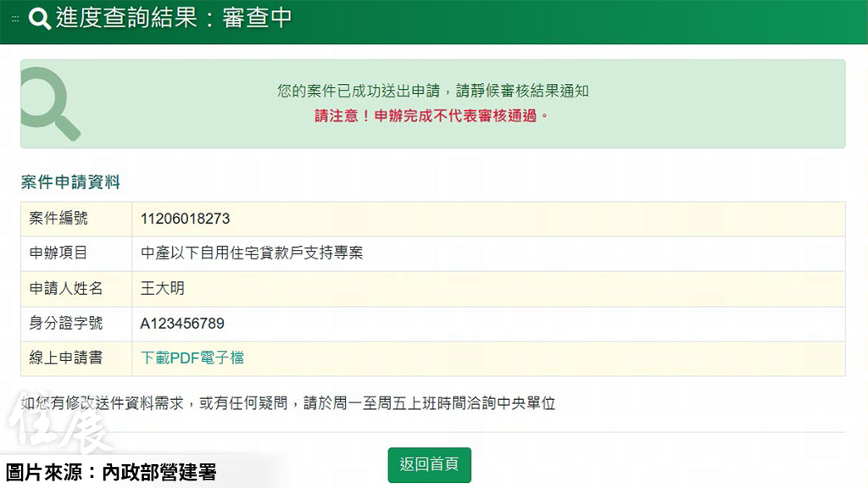Viewport: 868px width, 488px height.
Task: Click the 線上申請書 label cell
Action: (66, 358)
